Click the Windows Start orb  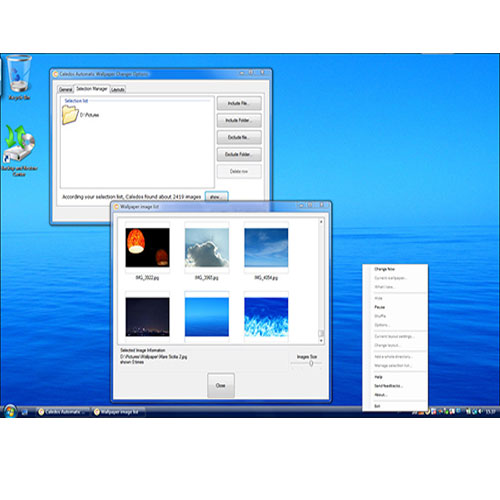(x=10, y=411)
